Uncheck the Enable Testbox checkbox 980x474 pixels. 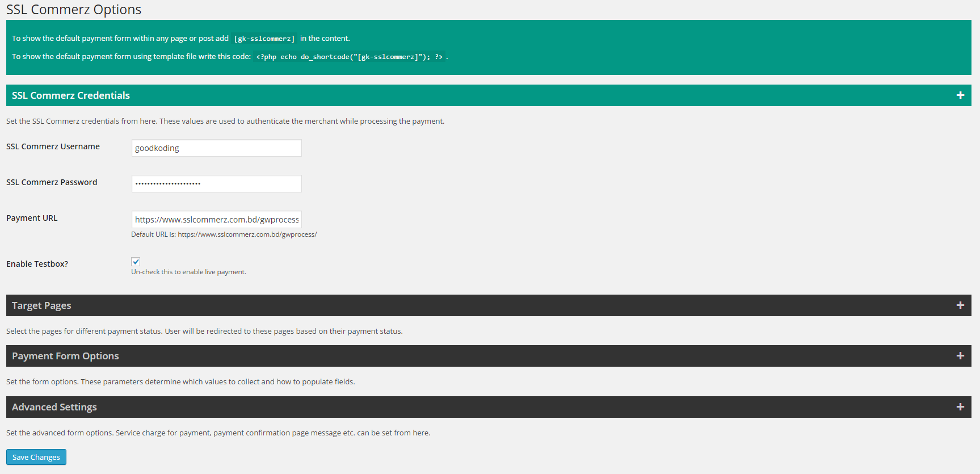[136, 262]
